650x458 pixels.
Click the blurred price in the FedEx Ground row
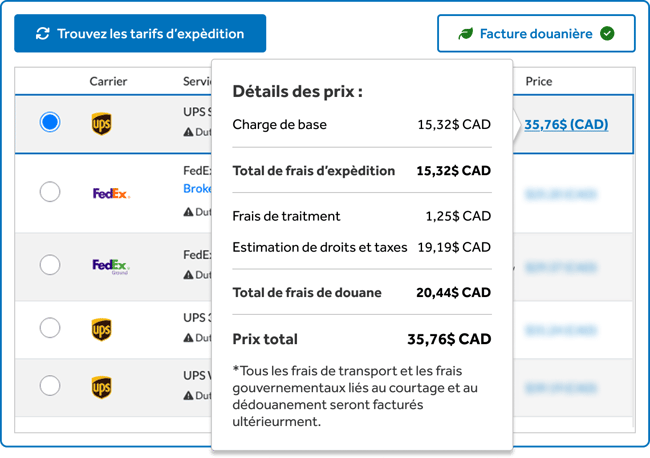[x=561, y=267]
